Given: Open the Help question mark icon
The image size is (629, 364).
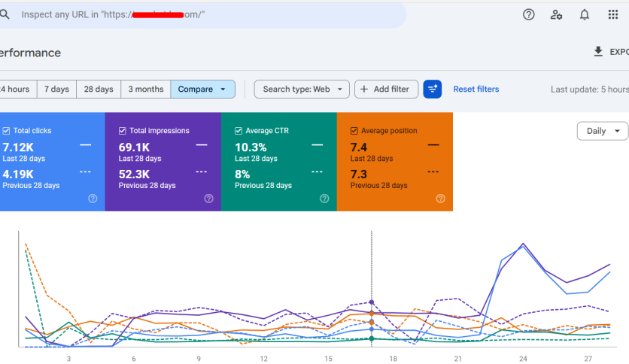Looking at the screenshot, I should pos(528,15).
